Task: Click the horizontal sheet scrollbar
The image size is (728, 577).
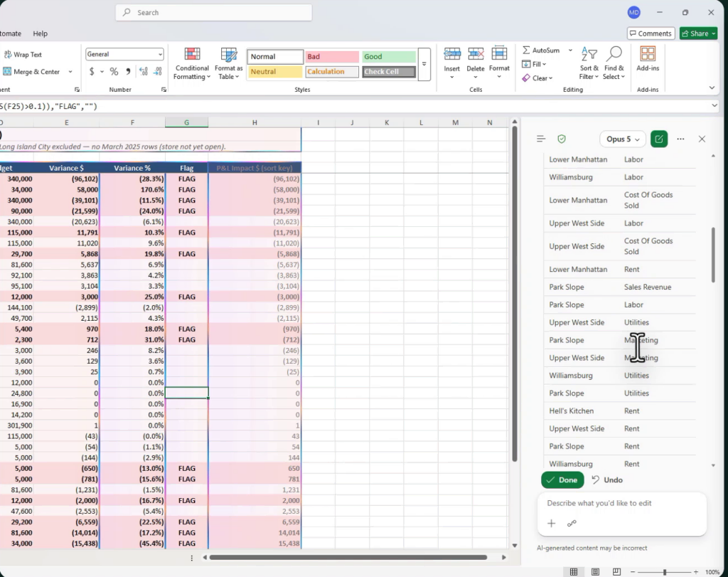Action: (x=348, y=557)
